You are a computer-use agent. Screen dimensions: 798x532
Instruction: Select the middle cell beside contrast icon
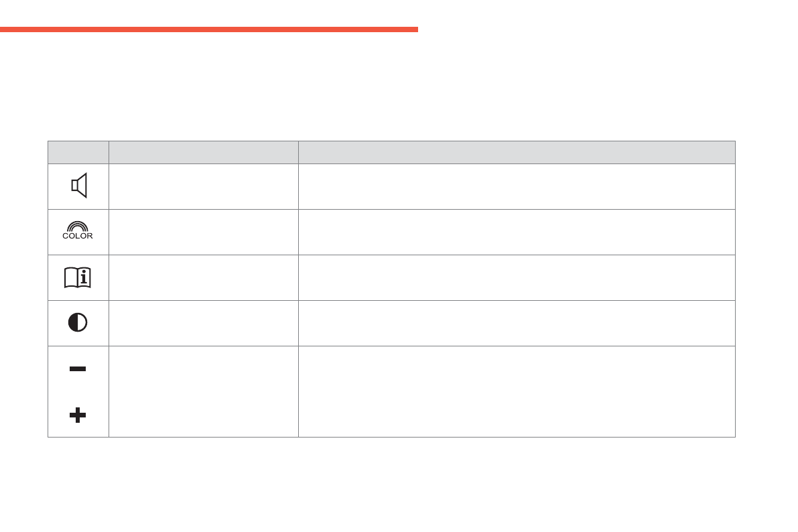203,323
